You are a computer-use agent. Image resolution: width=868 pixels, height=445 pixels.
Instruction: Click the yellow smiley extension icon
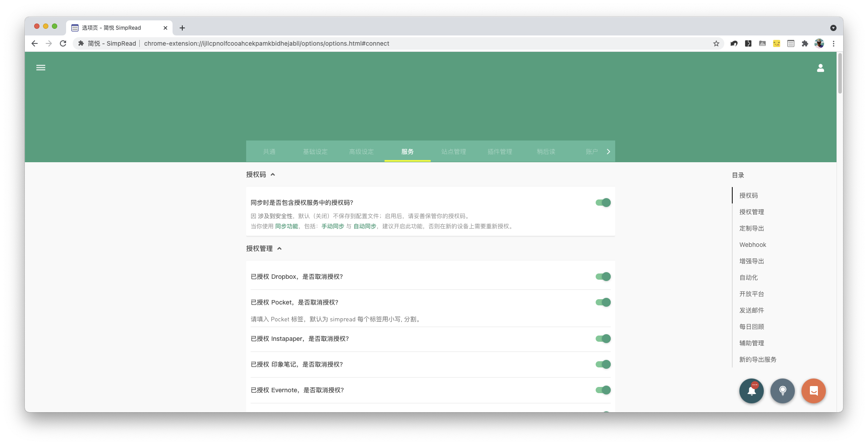pyautogui.click(x=777, y=43)
